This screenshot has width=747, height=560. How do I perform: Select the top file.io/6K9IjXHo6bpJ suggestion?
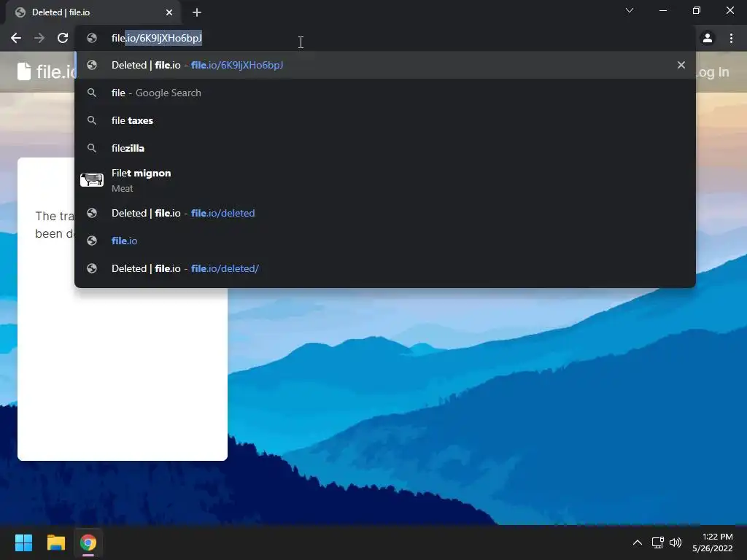(x=385, y=65)
